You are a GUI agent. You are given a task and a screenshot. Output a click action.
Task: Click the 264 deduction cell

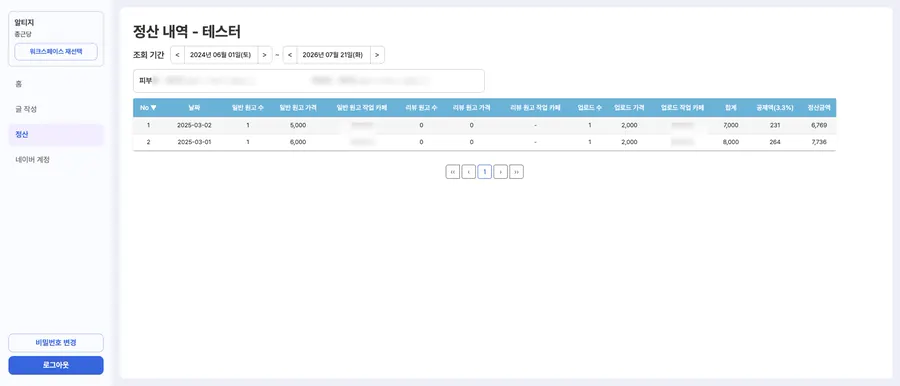tap(775, 142)
